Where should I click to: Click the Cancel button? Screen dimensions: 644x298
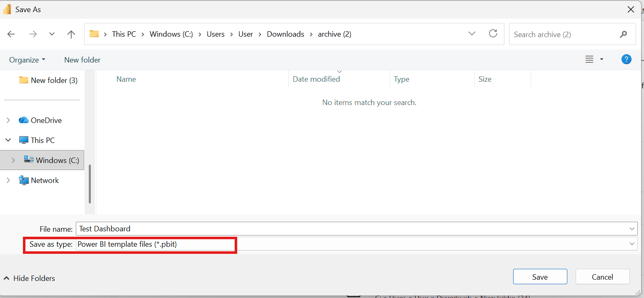pyautogui.click(x=602, y=277)
